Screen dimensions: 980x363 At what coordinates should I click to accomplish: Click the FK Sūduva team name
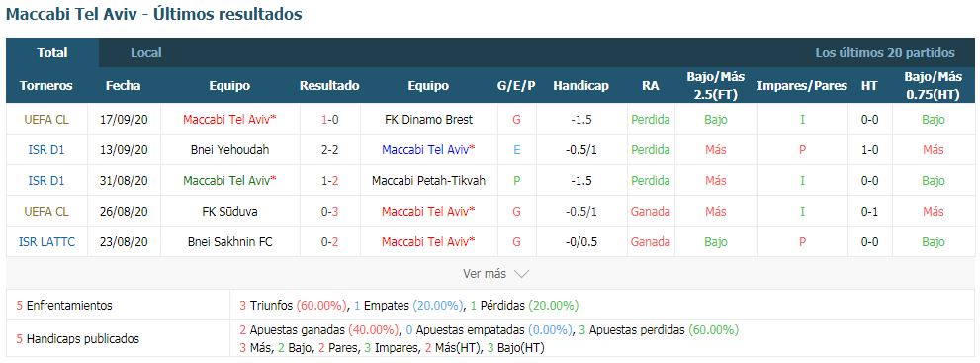click(x=230, y=212)
